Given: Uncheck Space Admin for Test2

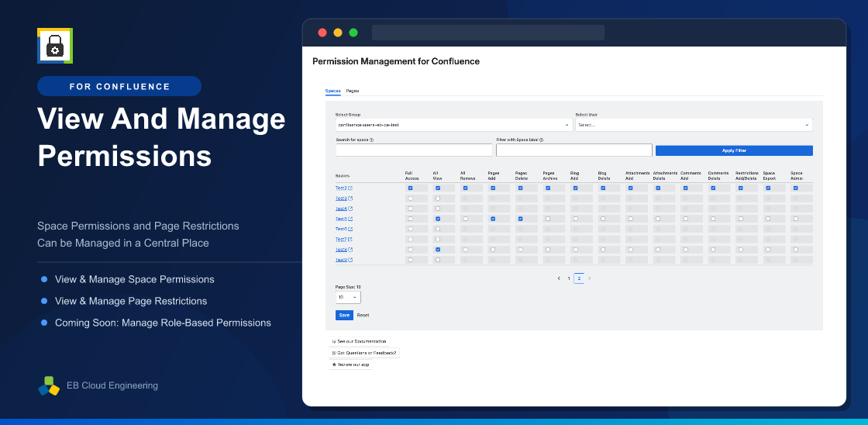Looking at the screenshot, I should (795, 188).
